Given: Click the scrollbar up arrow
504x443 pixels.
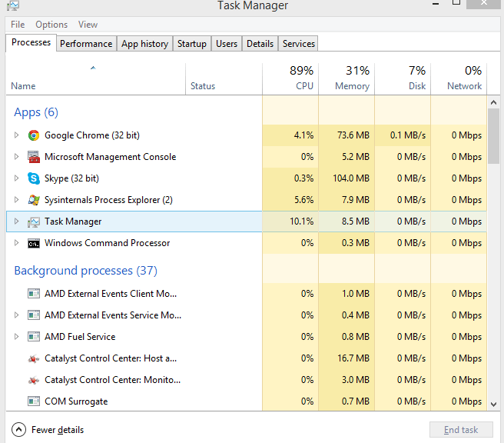Looking at the screenshot, I should click(494, 102).
